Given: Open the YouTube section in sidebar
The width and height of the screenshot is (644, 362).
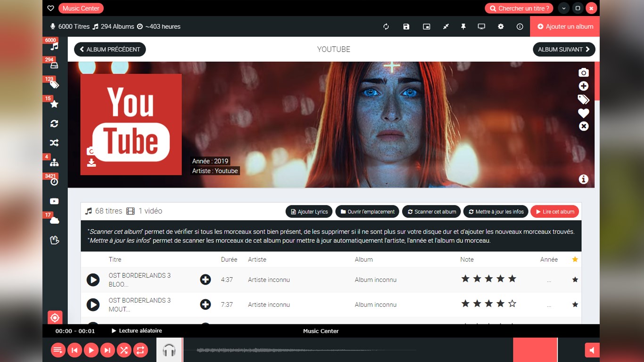Looking at the screenshot, I should click(x=54, y=201).
